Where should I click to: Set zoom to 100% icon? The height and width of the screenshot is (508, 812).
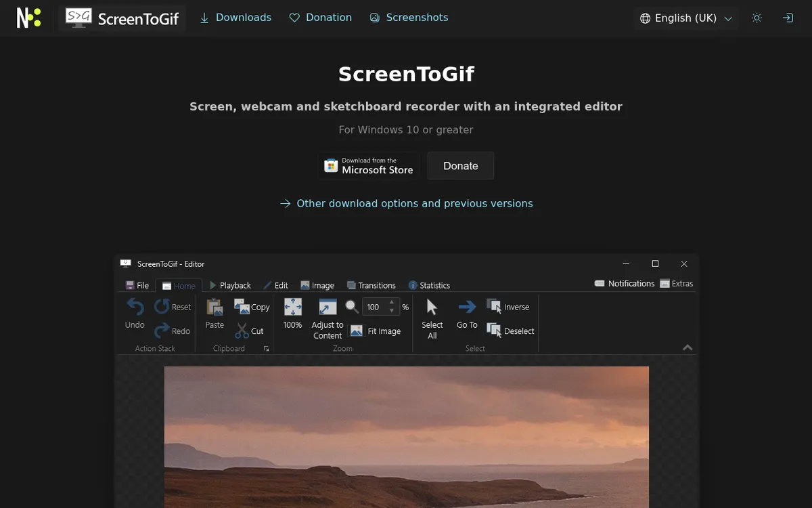pyautogui.click(x=293, y=307)
